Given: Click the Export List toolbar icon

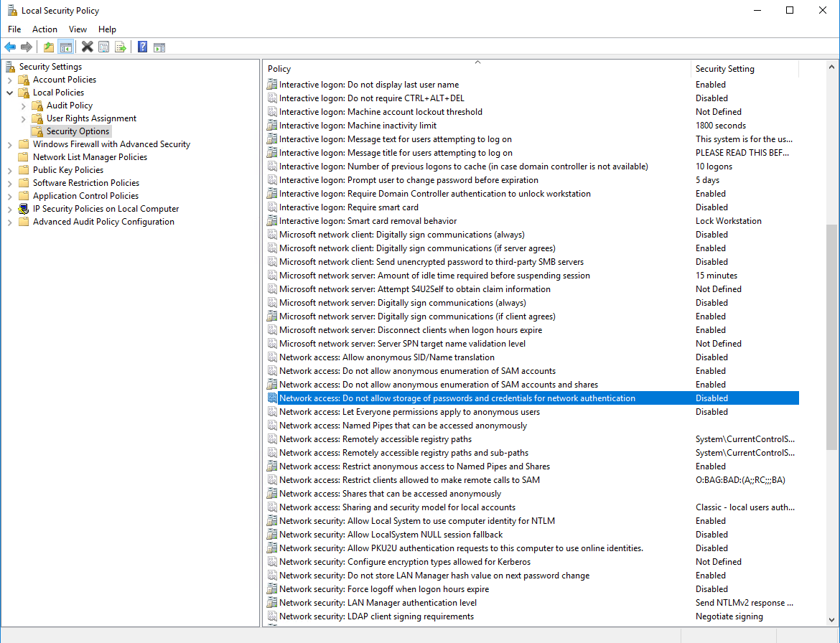Looking at the screenshot, I should pyautogui.click(x=121, y=47).
